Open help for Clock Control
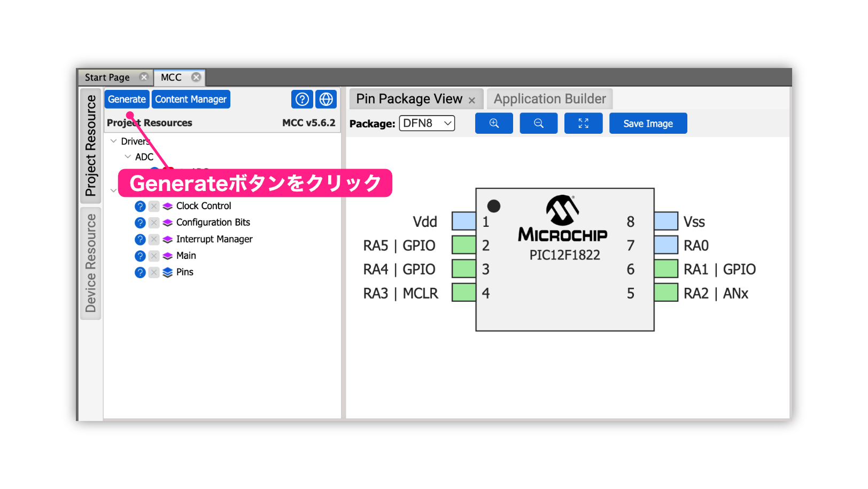Image resolution: width=868 pixels, height=489 pixels. (140, 207)
